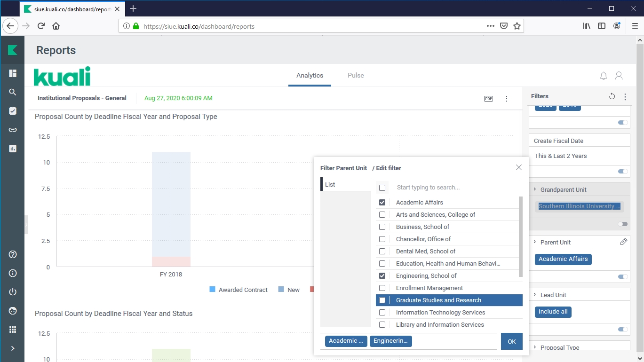
Task: Click OK to apply the filter
Action: [x=511, y=342]
